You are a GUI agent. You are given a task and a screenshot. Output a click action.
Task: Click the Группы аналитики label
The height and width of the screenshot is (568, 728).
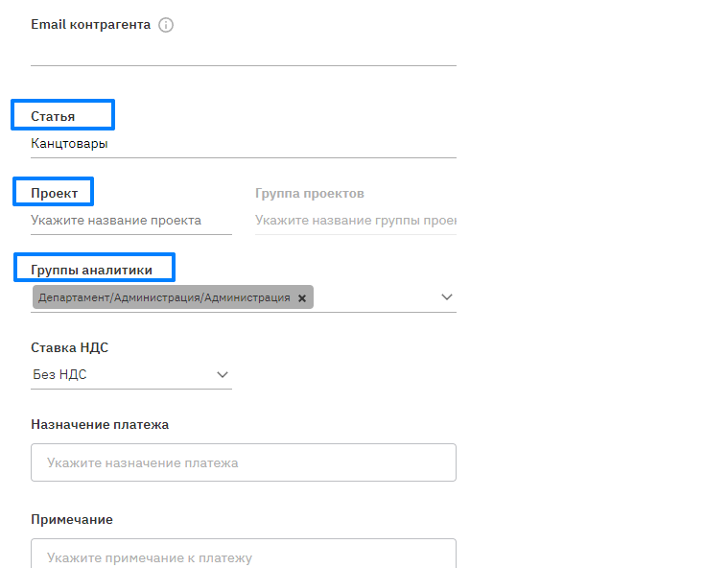click(91, 270)
